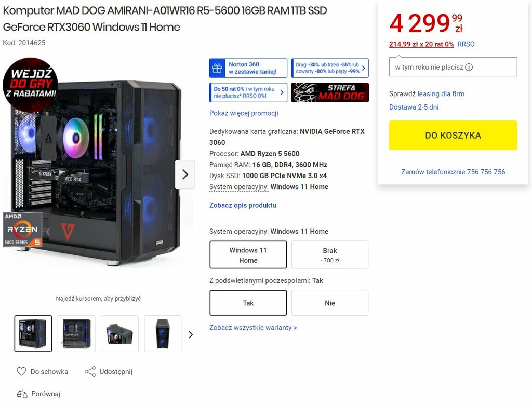Viewport: 532px width, 404px height.
Task: Open the 'Do 50 rat 0%' promotion banner
Action: point(248,92)
